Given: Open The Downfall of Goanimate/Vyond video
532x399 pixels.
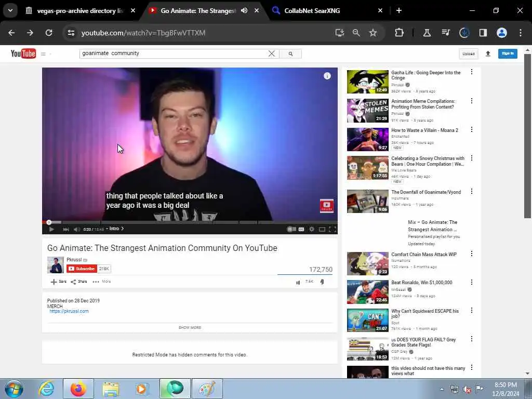Looking at the screenshot, I should coord(426,192).
